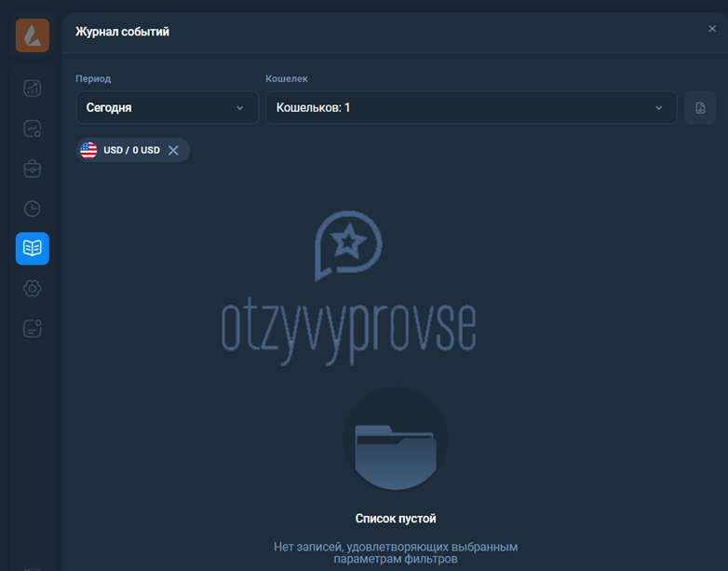Click the export file download icon
Viewport: 728px width, 571px height.
click(x=700, y=108)
